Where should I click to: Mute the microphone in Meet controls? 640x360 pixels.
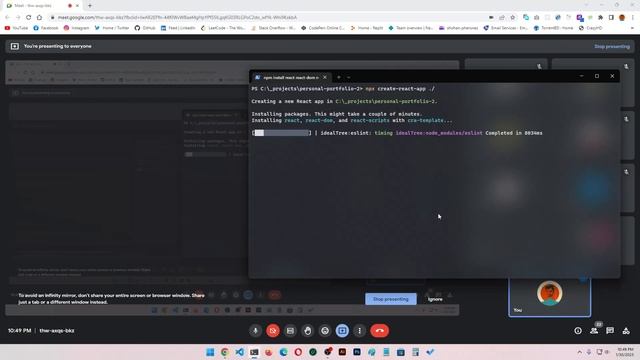click(256, 331)
